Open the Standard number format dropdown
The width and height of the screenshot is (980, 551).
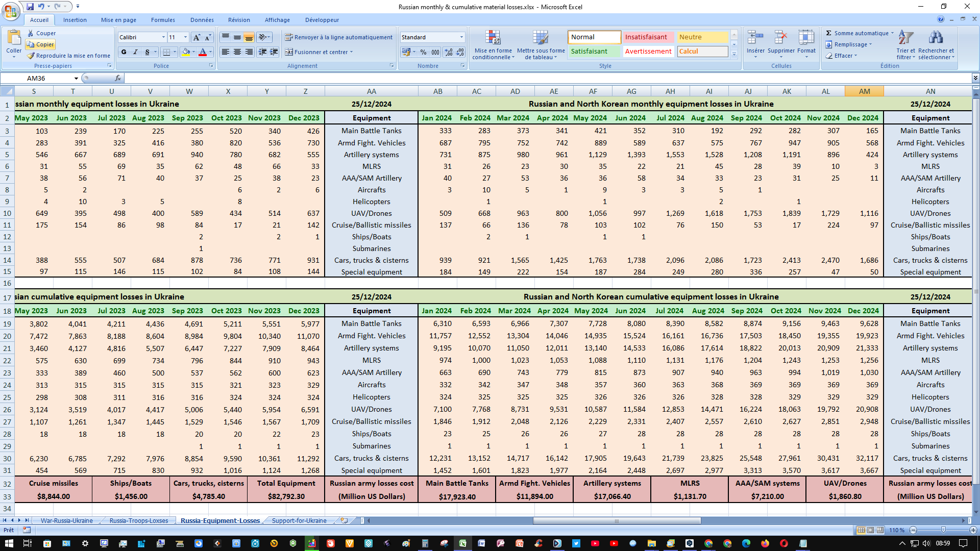pyautogui.click(x=461, y=37)
